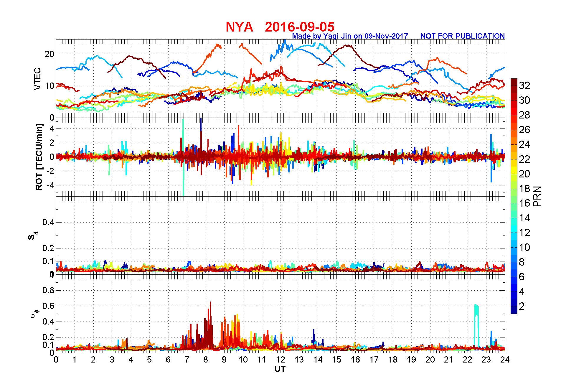
Task: Click the PRN colorbar label
Action: pos(537,196)
